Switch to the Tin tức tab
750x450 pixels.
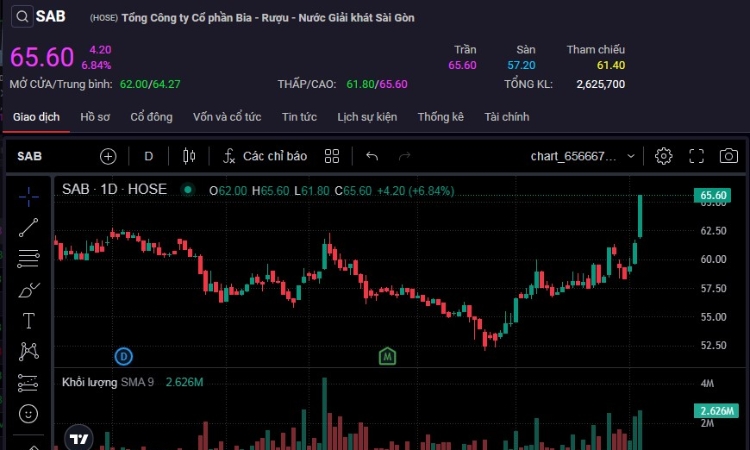tap(299, 117)
